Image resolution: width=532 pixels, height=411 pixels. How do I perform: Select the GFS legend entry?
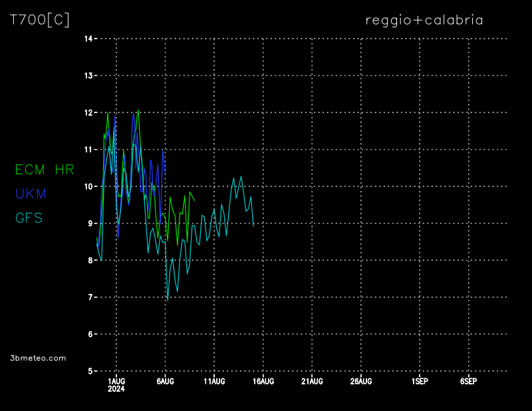point(29,217)
